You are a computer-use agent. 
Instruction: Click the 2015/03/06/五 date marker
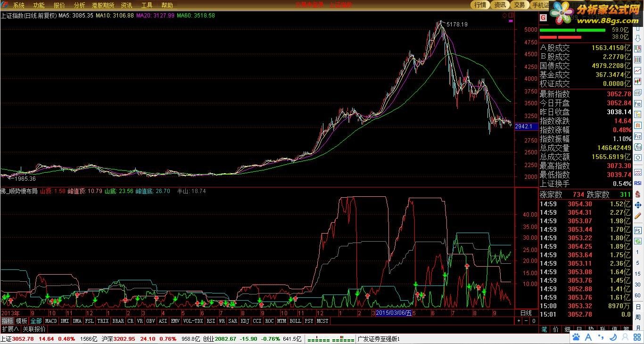394,313
